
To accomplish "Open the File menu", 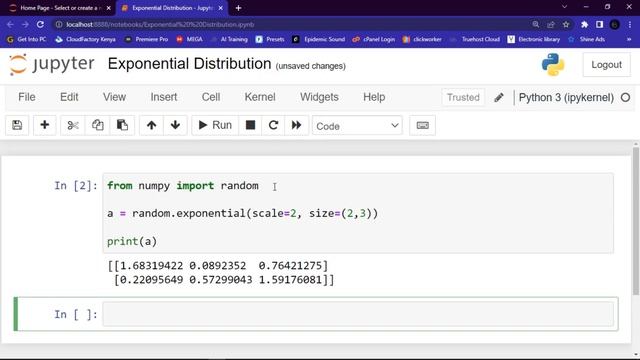I will tap(27, 97).
